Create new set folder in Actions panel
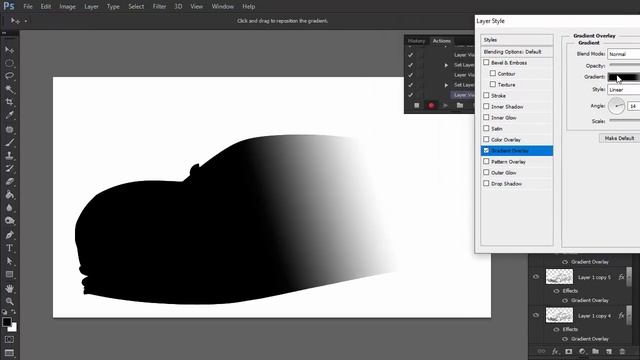The width and height of the screenshot is (640, 360). point(460,106)
